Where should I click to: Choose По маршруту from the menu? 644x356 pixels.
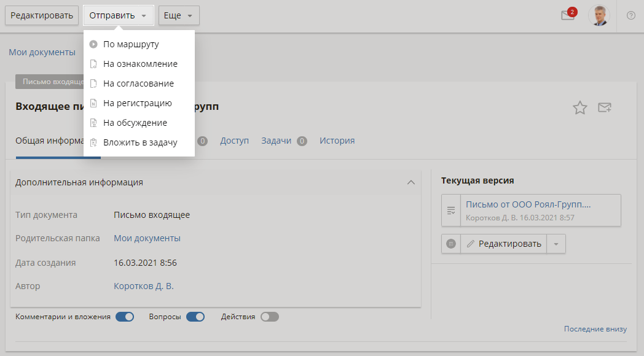[x=139, y=44]
